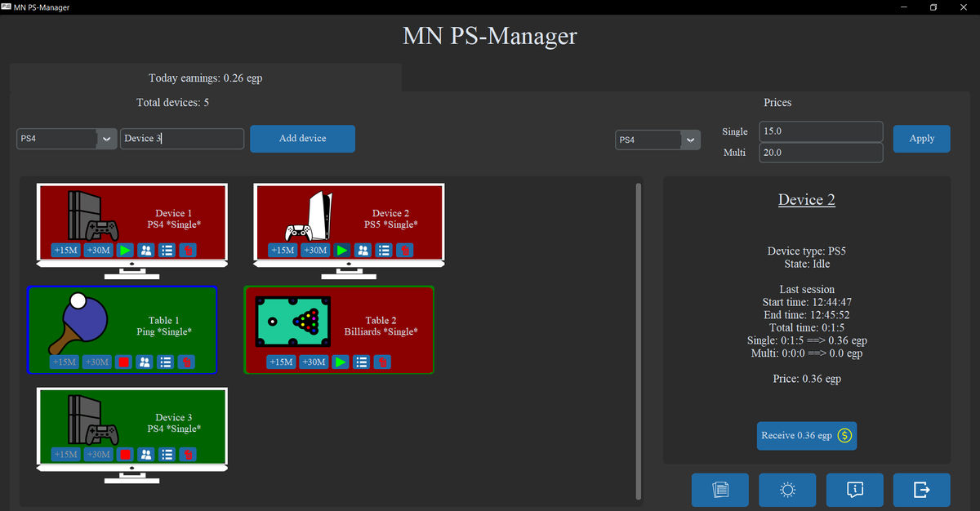980x511 pixels.
Task: Open the reports document icon button
Action: [x=720, y=490]
